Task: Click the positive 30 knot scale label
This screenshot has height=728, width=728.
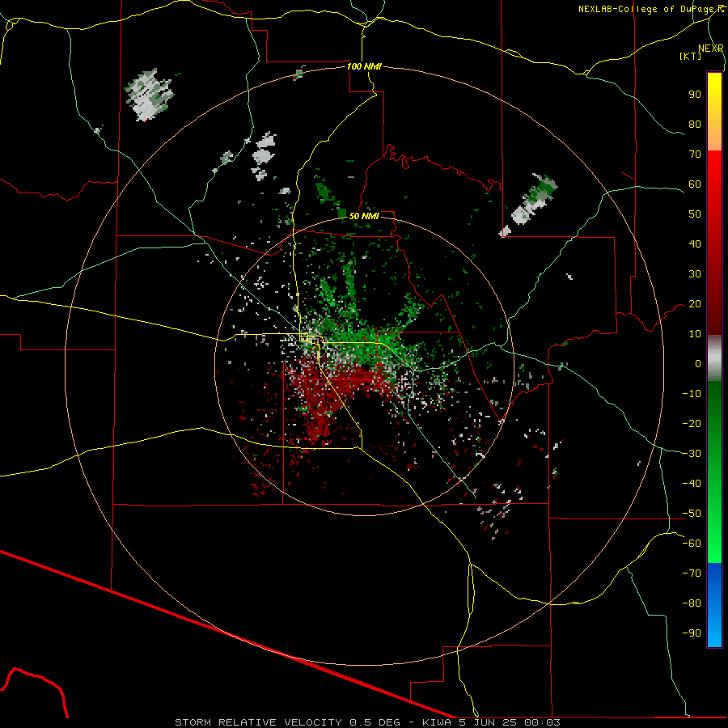Action: click(x=695, y=274)
